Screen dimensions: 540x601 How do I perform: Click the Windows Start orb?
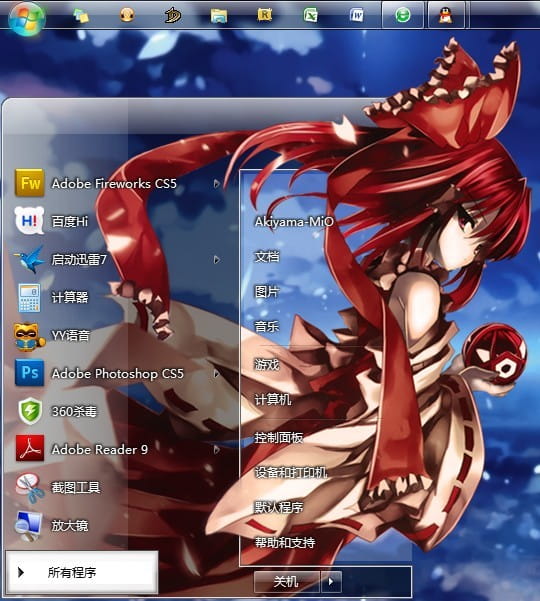27,18
